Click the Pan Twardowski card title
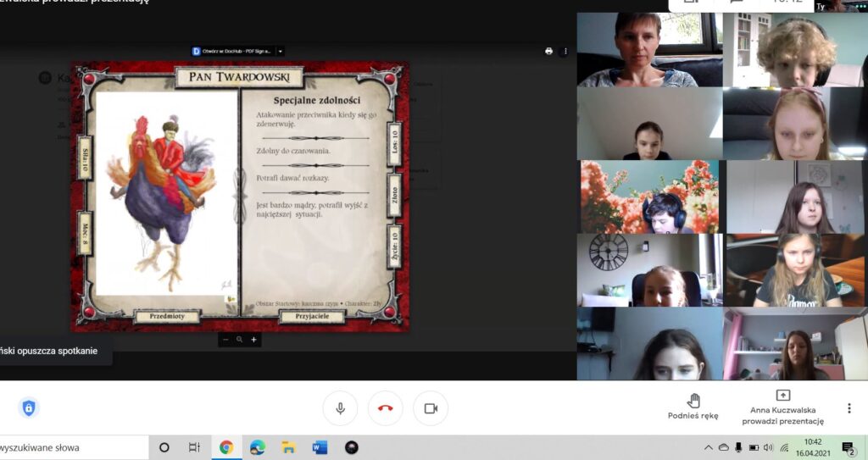The height and width of the screenshot is (460, 868). pyautogui.click(x=239, y=77)
